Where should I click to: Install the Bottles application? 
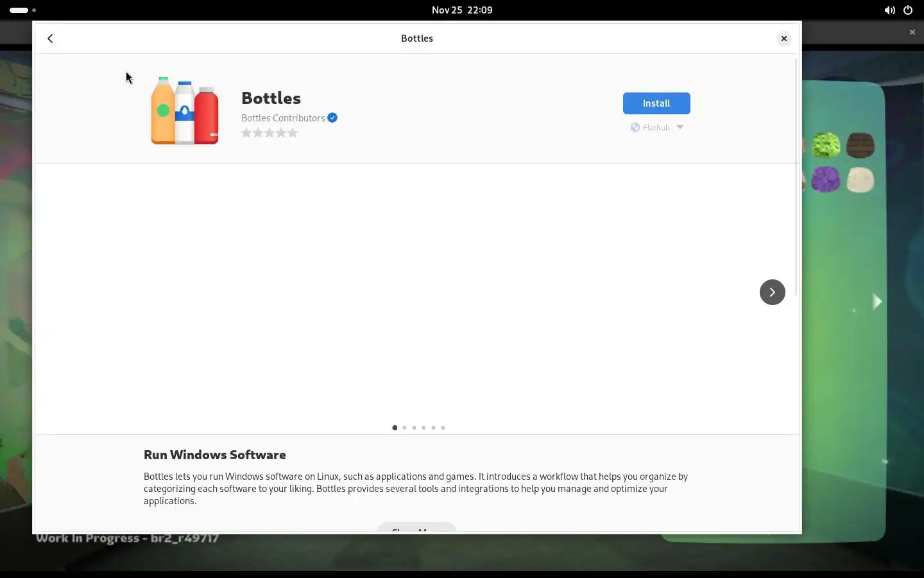[656, 103]
